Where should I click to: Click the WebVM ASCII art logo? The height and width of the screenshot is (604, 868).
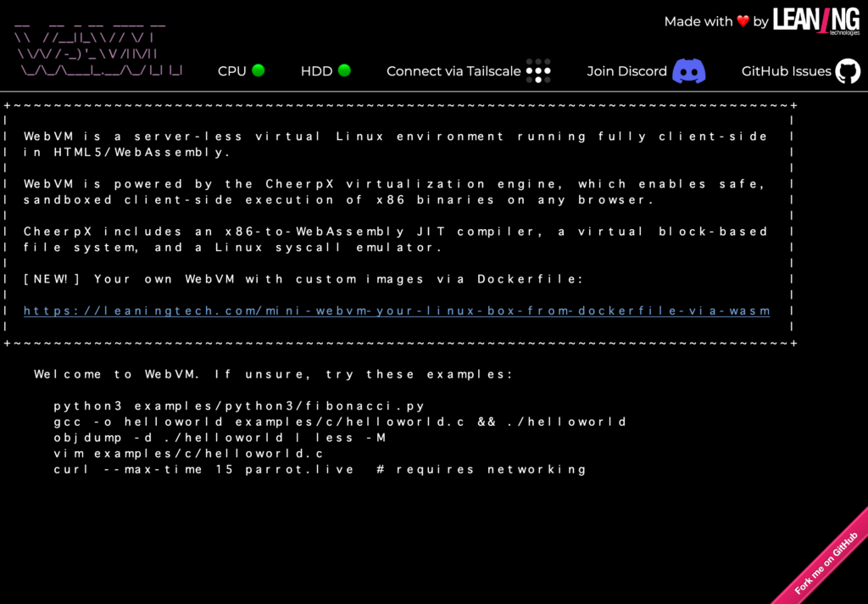click(98, 54)
